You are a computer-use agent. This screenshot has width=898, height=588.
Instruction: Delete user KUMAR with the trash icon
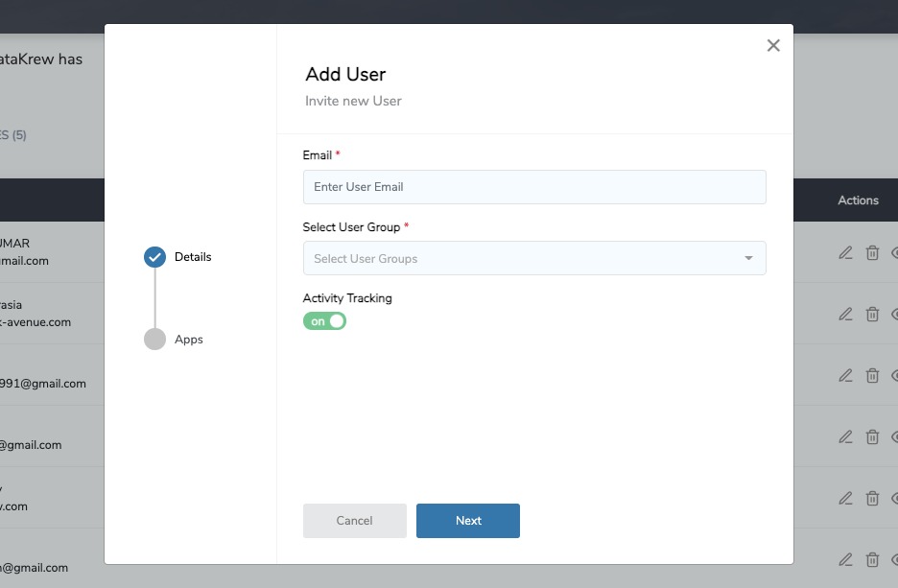872,252
